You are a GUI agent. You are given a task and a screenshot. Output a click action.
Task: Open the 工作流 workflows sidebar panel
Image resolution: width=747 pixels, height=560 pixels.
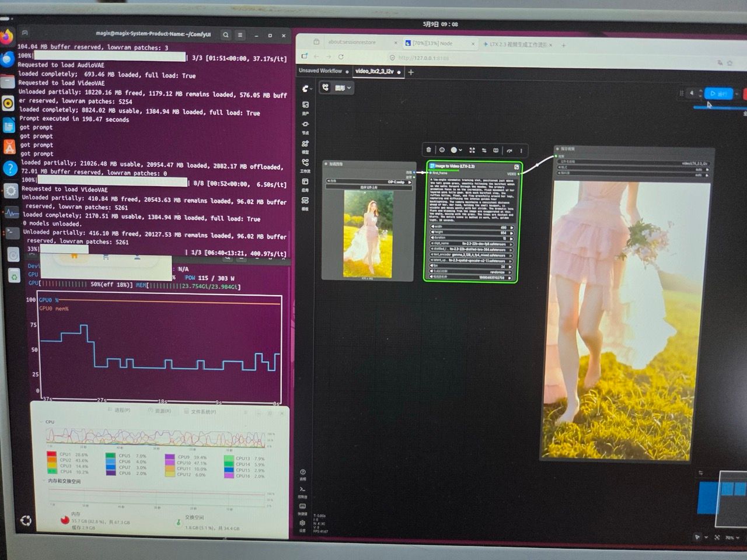305,165
